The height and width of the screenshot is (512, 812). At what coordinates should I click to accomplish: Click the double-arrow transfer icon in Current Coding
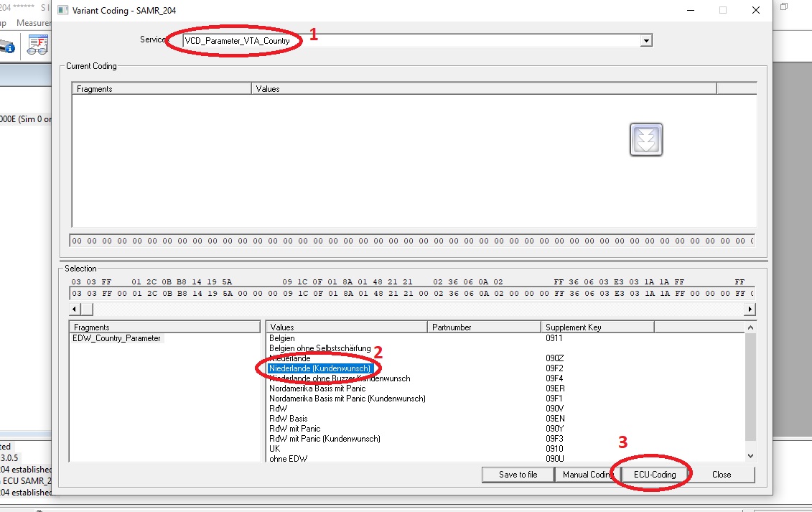coord(646,139)
